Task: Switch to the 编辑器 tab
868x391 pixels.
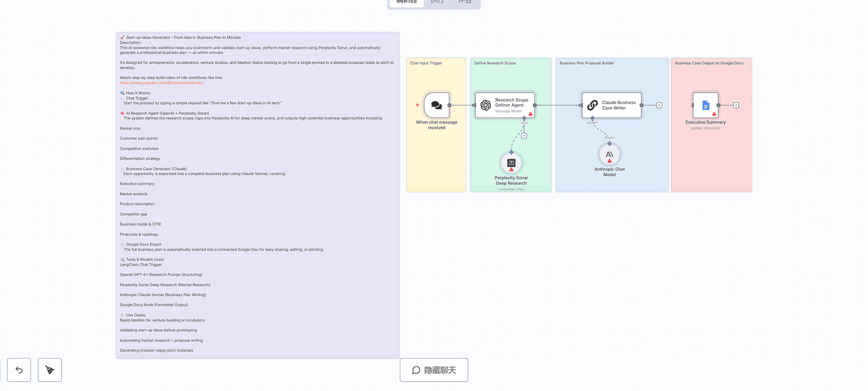Action: click(x=407, y=3)
